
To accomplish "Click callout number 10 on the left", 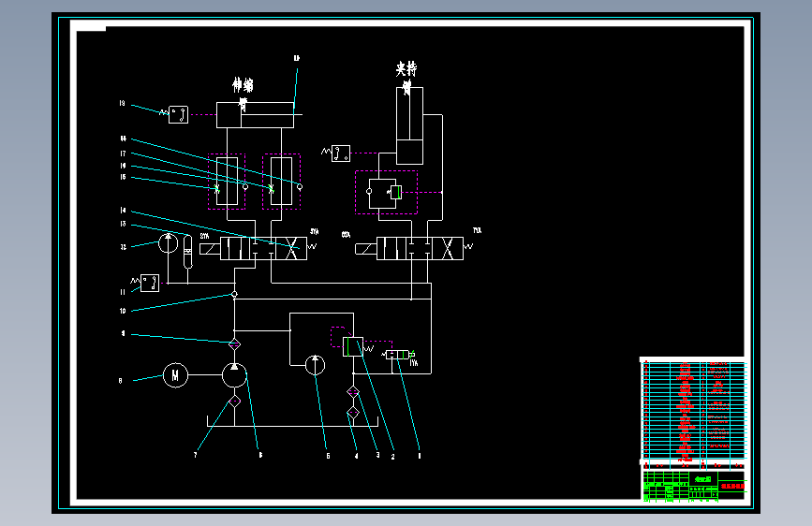I will tap(123, 311).
